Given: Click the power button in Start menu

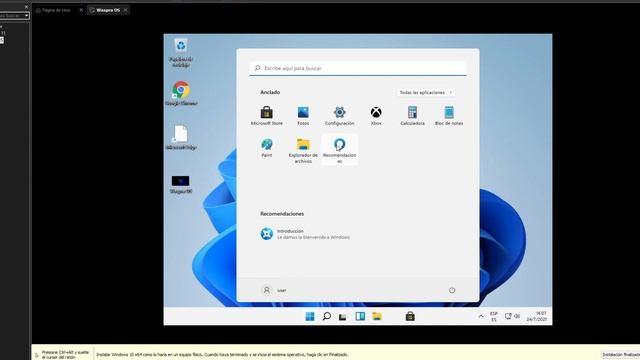Looking at the screenshot, I should coord(452,290).
